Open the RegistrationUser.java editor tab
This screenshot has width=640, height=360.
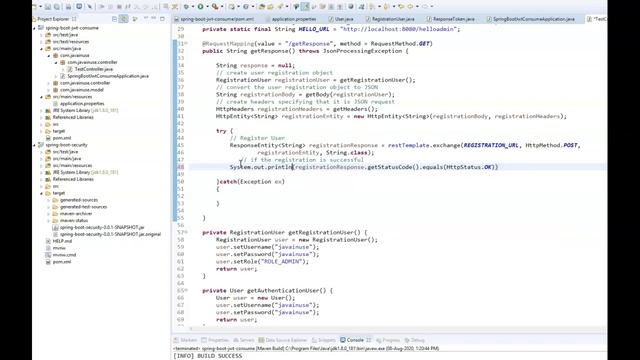(x=390, y=19)
